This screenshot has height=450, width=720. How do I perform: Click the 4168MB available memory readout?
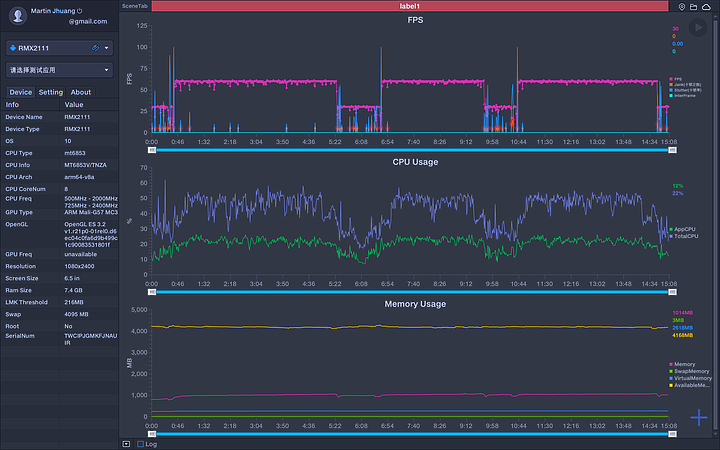click(x=682, y=335)
